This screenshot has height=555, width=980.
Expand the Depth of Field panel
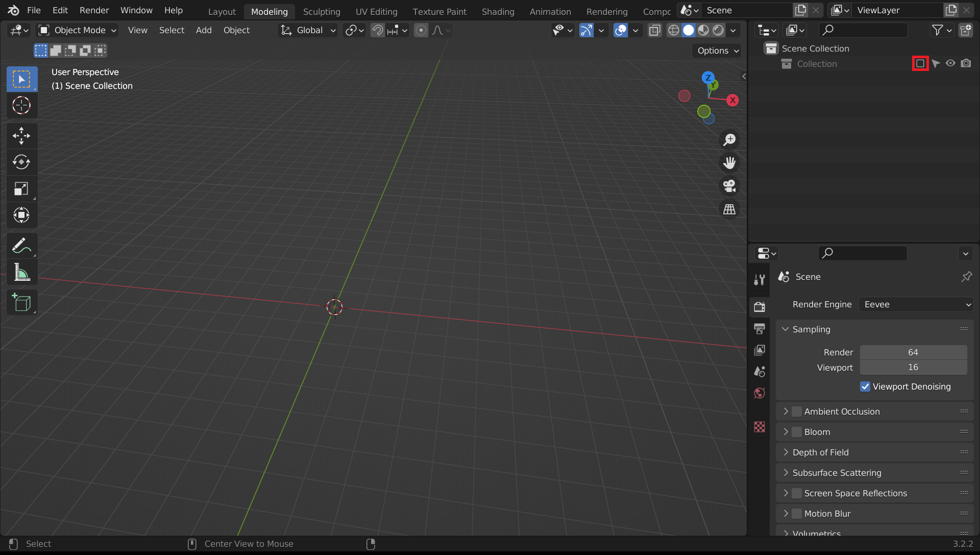[x=821, y=452]
